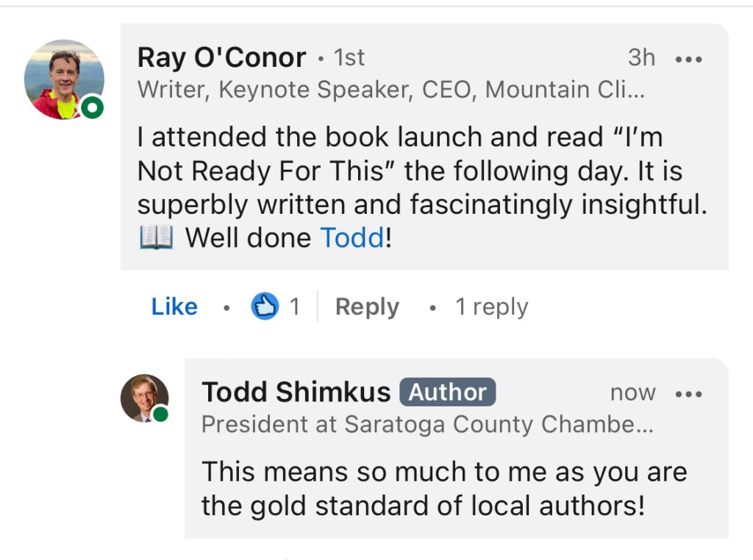Click the 1st connection degree label
This screenshot has height=560, width=753.
[349, 57]
